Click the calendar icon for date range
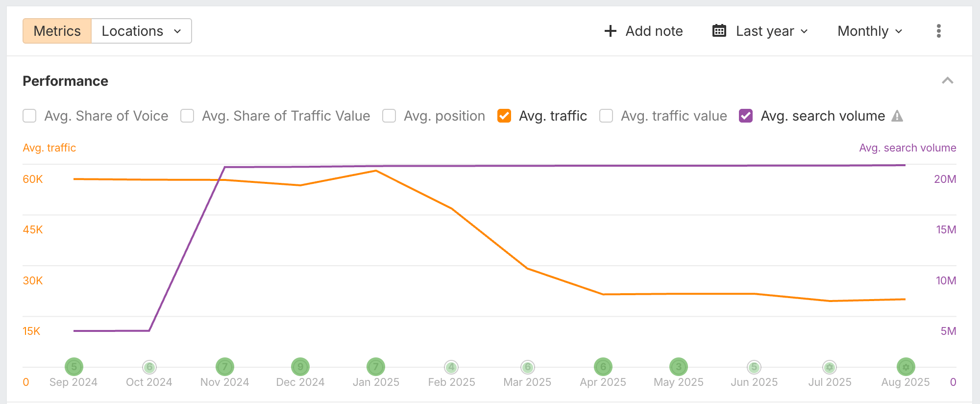980x404 pixels. point(719,31)
